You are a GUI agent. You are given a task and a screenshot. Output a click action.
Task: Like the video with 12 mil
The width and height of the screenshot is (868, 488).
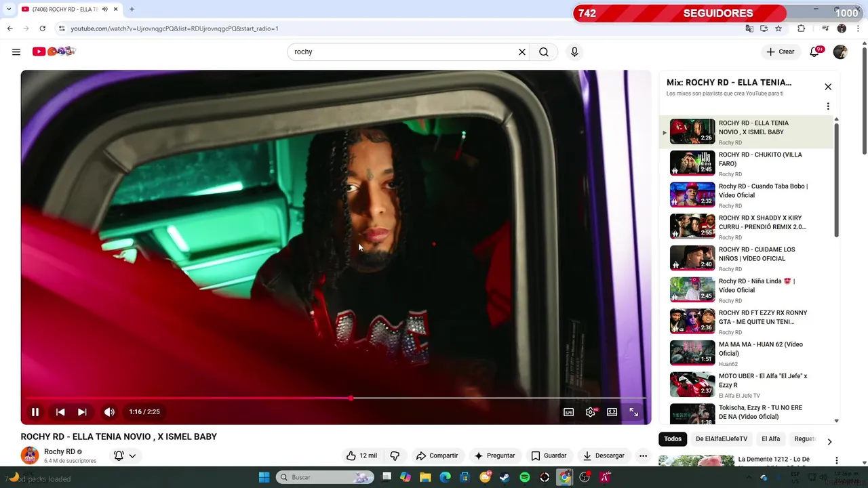click(x=362, y=455)
